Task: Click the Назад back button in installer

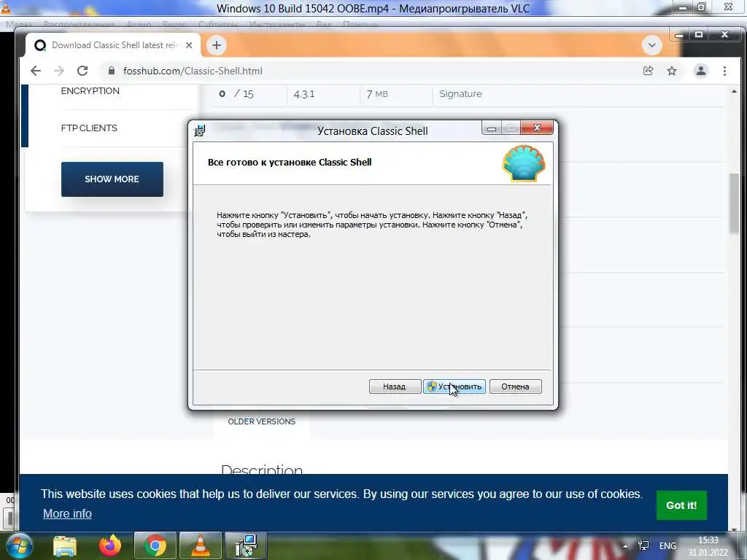Action: 395,386
